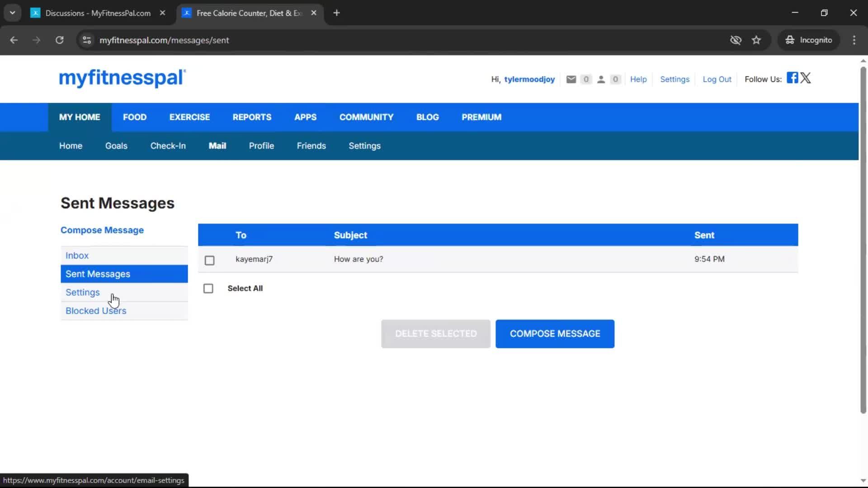
Task: Click the DELETE SELECTED button
Action: [x=436, y=334]
